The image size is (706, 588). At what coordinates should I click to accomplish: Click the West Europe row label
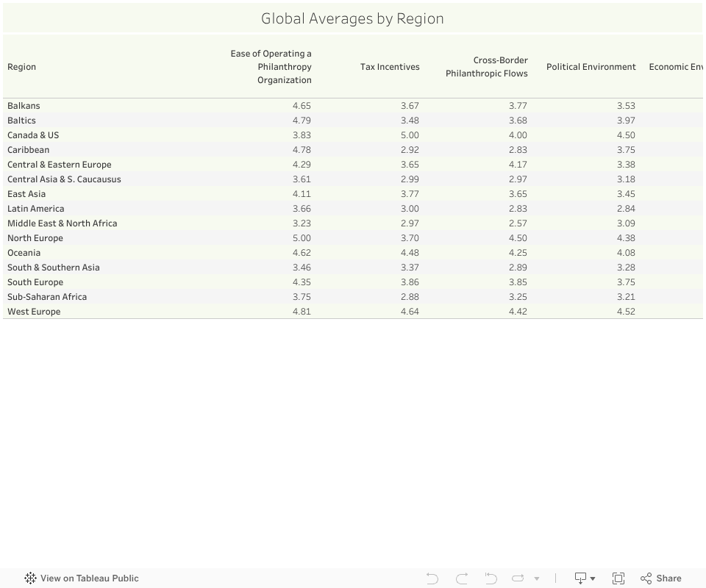pos(34,312)
